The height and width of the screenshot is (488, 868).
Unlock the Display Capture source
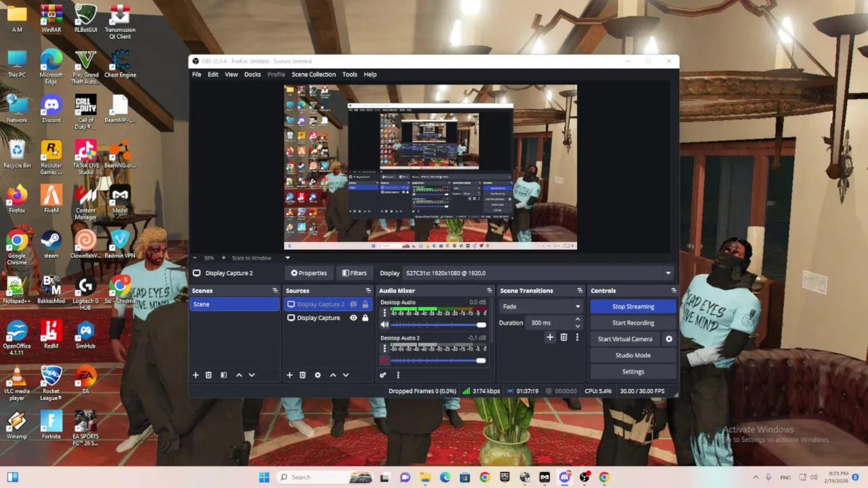[365, 318]
